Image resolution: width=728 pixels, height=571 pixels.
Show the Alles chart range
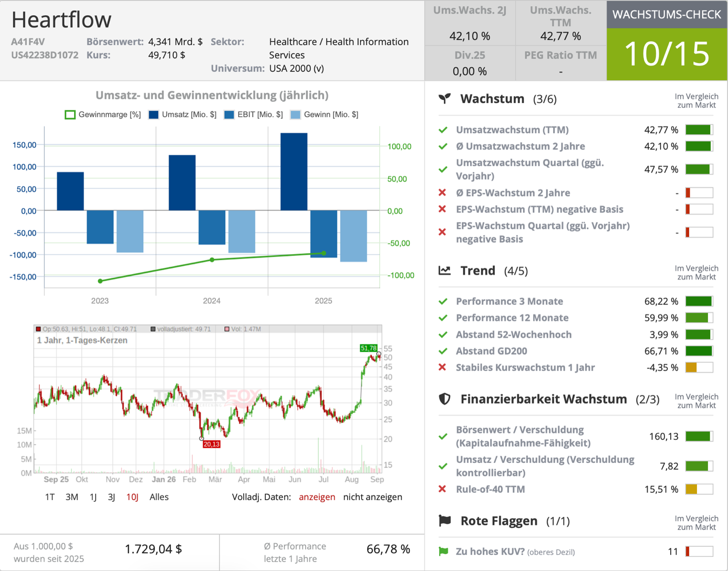[159, 497]
